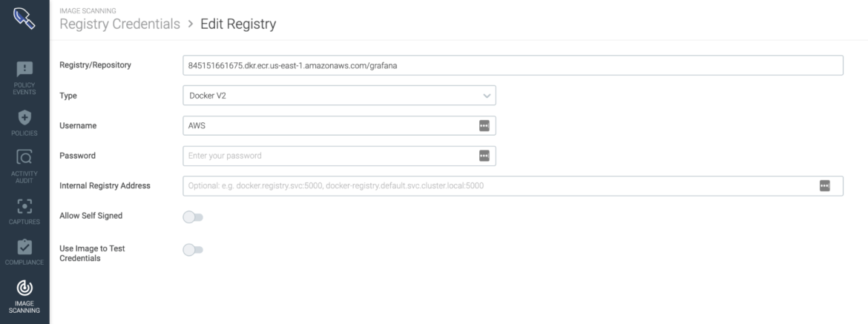This screenshot has width=868, height=324.
Task: Click into the Username field containing AWS
Action: [x=339, y=125]
